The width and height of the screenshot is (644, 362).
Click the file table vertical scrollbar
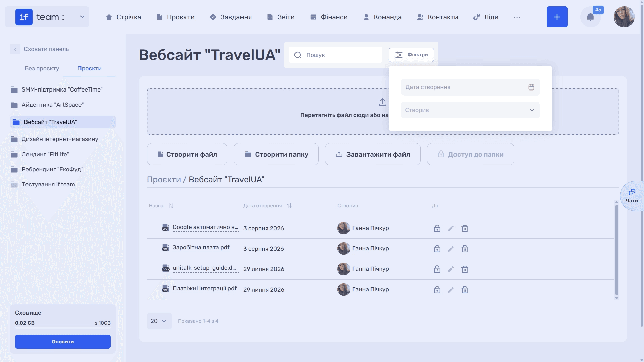coord(616,250)
